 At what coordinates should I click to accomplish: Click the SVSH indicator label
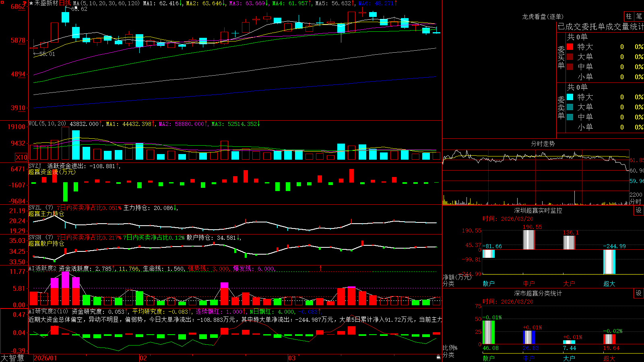pos(35,238)
